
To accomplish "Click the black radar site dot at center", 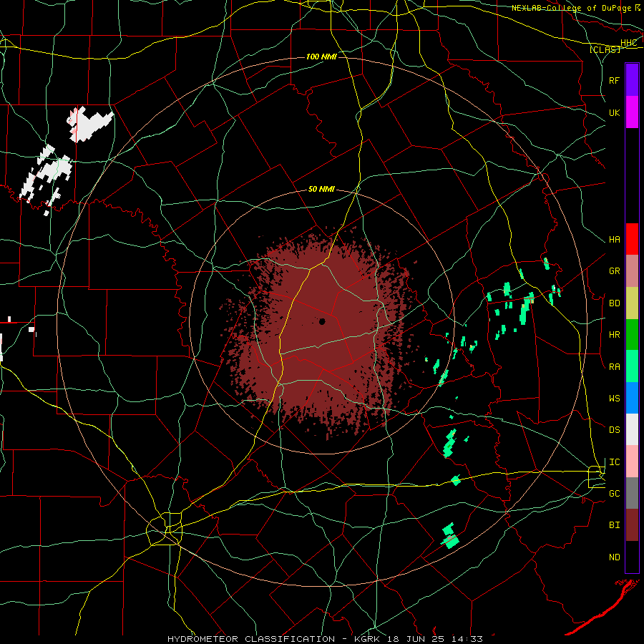I will (x=322, y=321).
